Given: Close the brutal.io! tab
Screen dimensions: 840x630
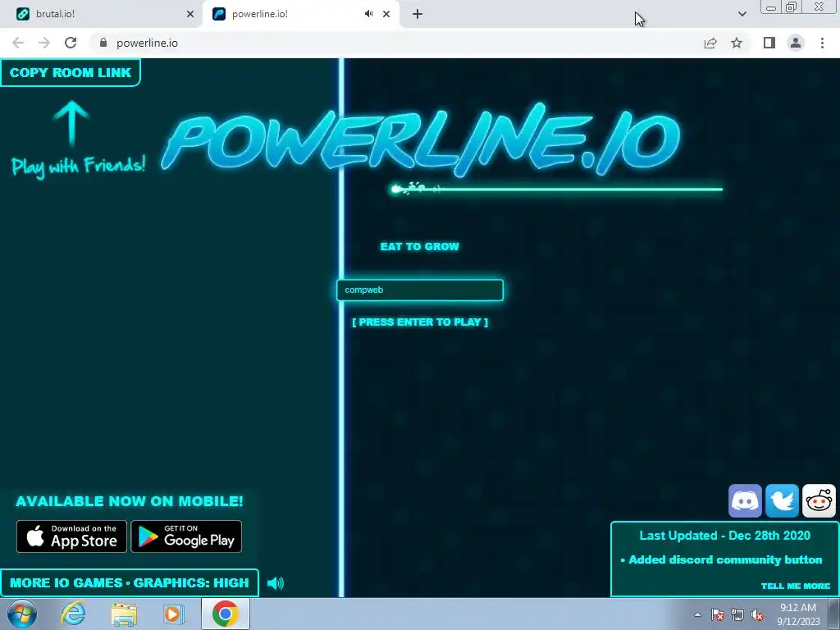Looking at the screenshot, I should tap(190, 14).
